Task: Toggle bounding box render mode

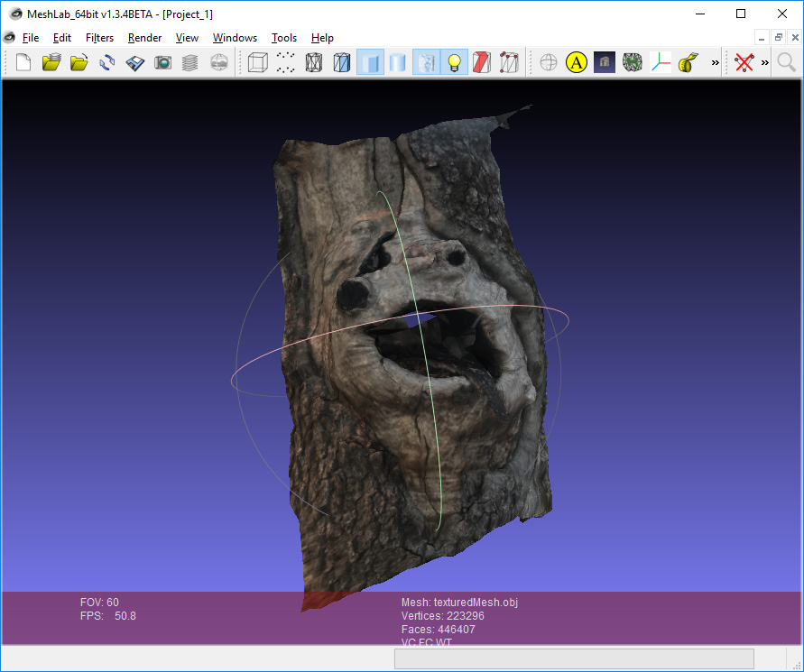Action: [258, 62]
